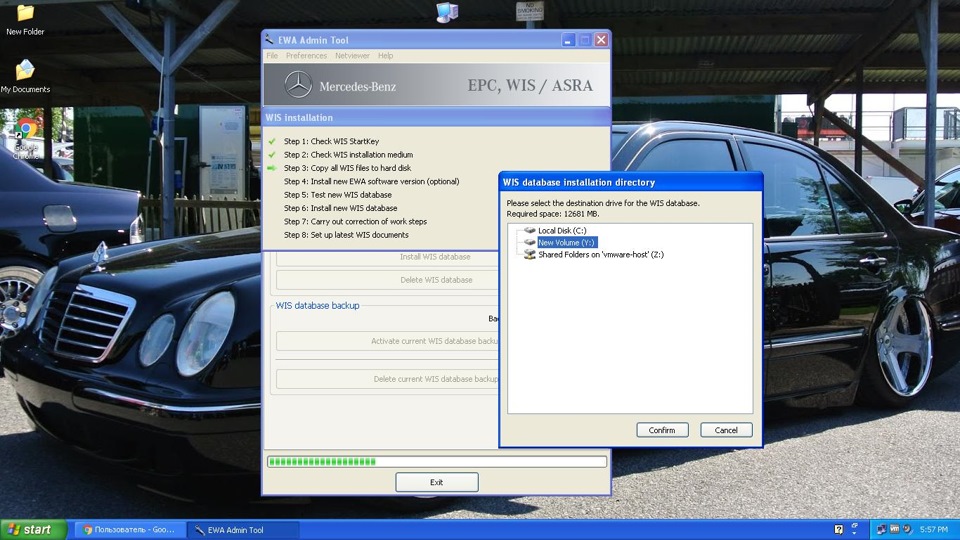Click the Step 4 Install new EWA software text
This screenshot has width=960, height=540.
click(371, 181)
